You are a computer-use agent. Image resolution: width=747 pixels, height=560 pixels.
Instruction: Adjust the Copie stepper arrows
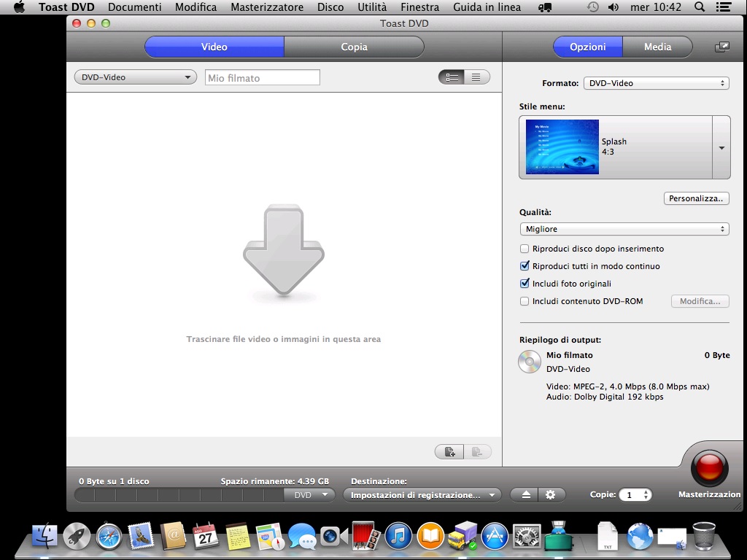646,495
